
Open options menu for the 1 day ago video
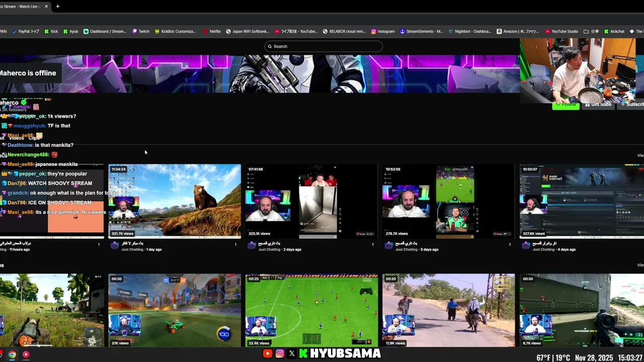coord(235,244)
